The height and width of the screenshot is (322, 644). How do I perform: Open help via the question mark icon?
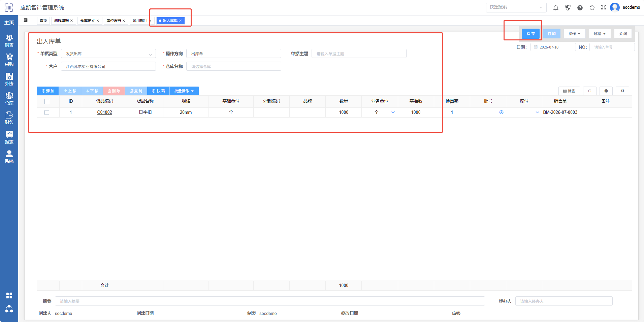(x=580, y=7)
